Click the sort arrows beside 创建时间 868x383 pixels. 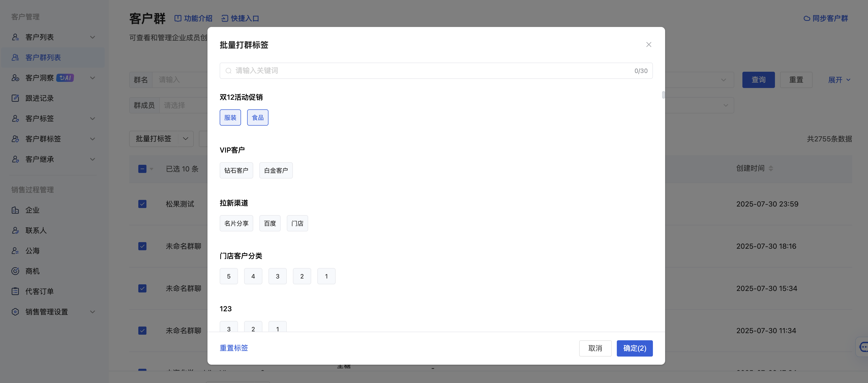pos(771,168)
